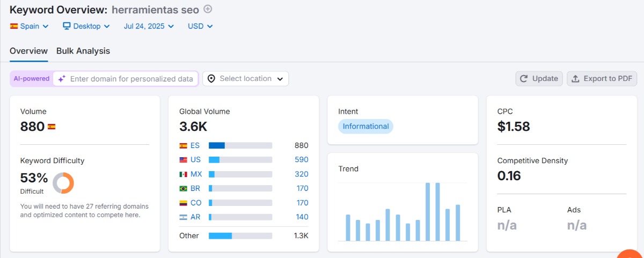Click the Ads n/a value
The image size is (644, 258).
[577, 225]
